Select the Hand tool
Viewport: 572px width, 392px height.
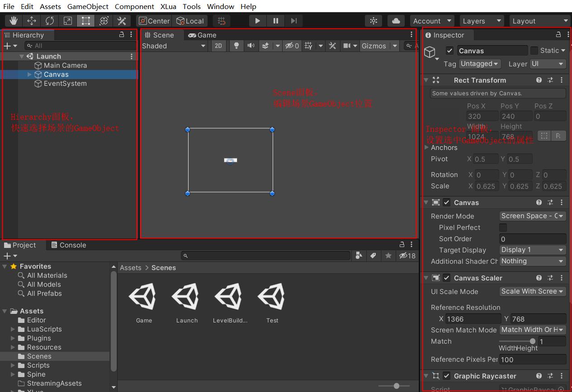coord(14,21)
